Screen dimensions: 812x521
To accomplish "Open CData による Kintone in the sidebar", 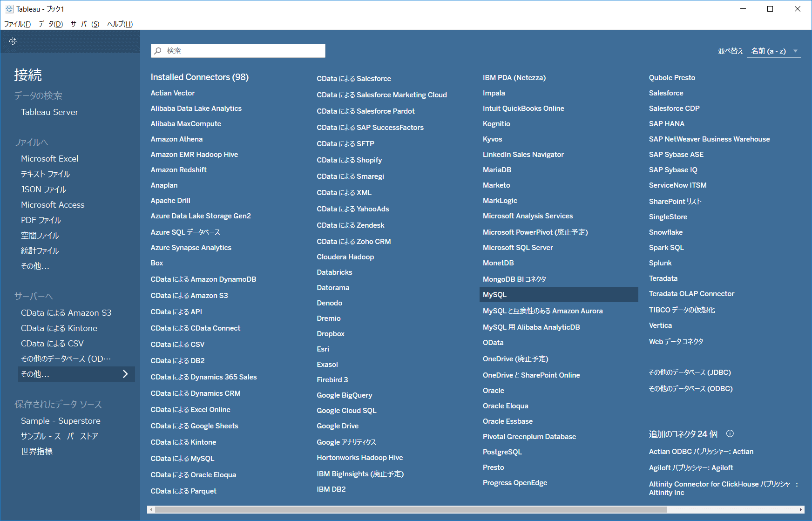I will coord(59,328).
